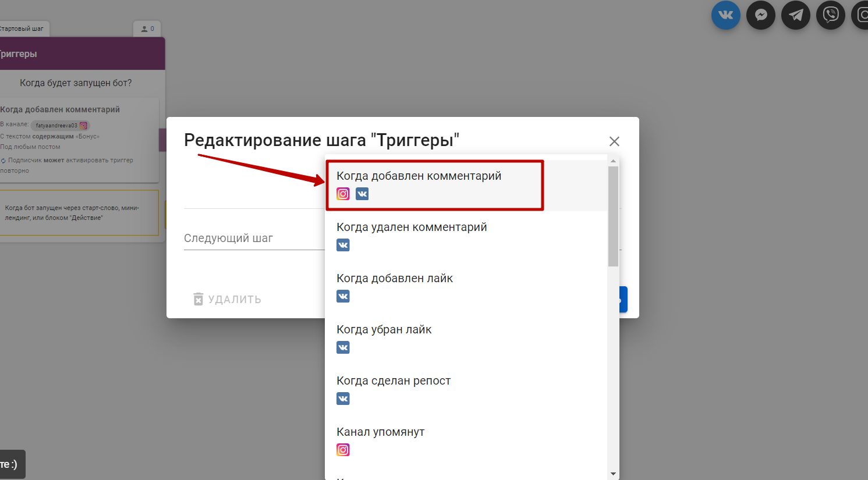Click Instagram icon under 'Когда добавлен комментарий'
The height and width of the screenshot is (480, 868).
tap(343, 194)
